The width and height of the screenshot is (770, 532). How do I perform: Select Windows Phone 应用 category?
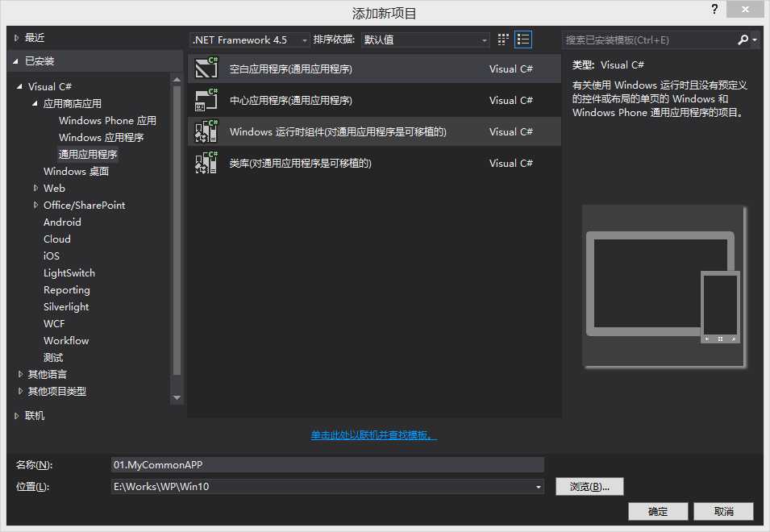click(107, 121)
